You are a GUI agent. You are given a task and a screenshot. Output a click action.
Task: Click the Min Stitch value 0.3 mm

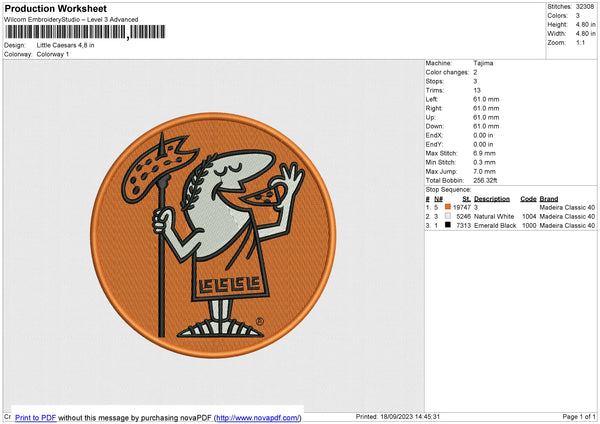point(484,162)
